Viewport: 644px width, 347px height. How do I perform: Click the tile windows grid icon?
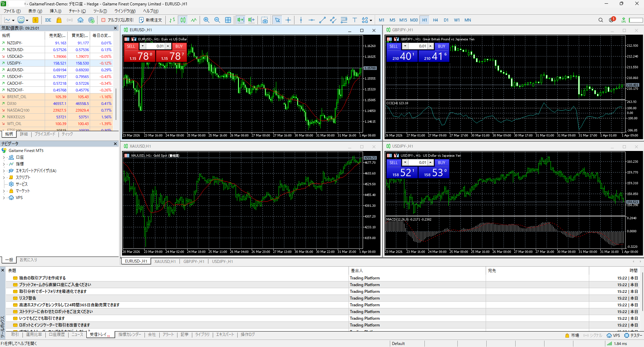click(228, 20)
